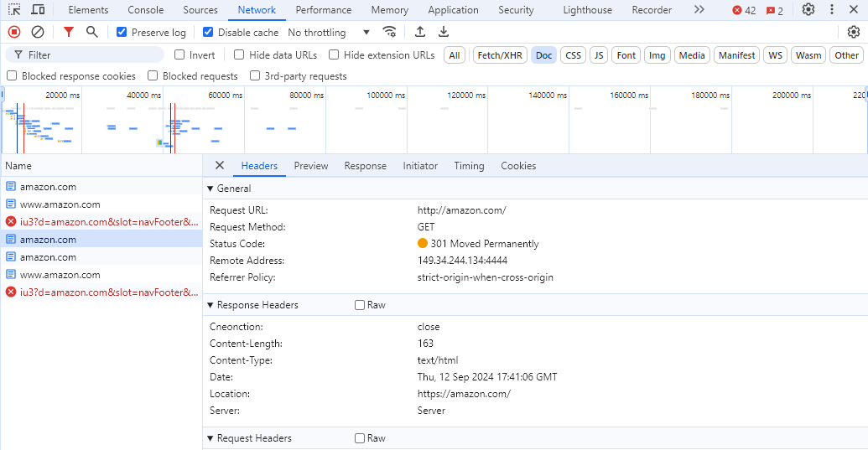Enable Raw view for Request Headers
868x450 pixels.
pyautogui.click(x=360, y=438)
